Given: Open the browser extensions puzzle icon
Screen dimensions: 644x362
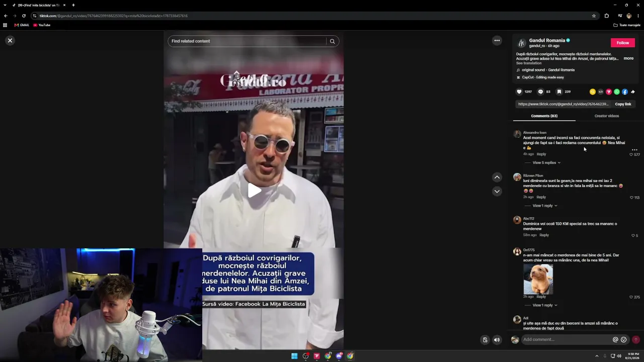Looking at the screenshot, I should (607, 16).
